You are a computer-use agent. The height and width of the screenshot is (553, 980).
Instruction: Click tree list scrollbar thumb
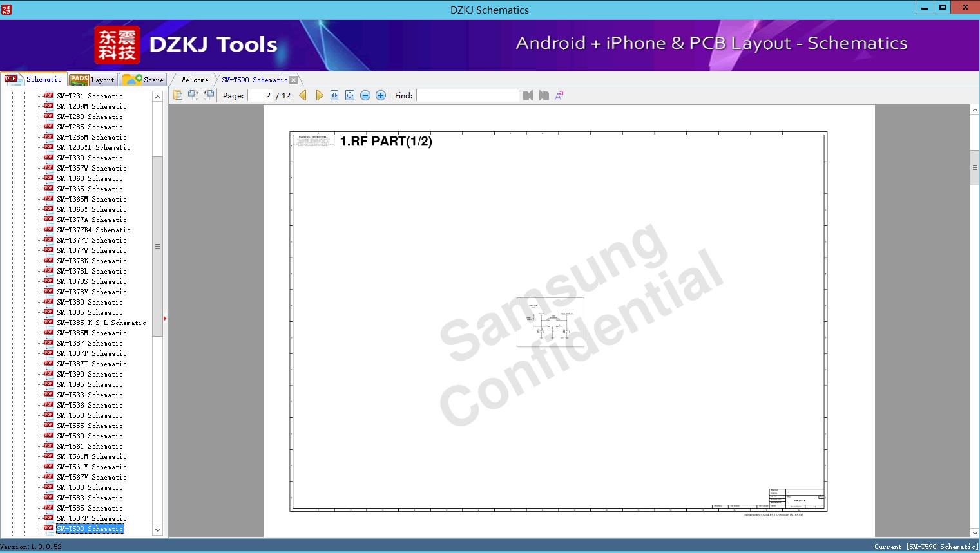(157, 247)
